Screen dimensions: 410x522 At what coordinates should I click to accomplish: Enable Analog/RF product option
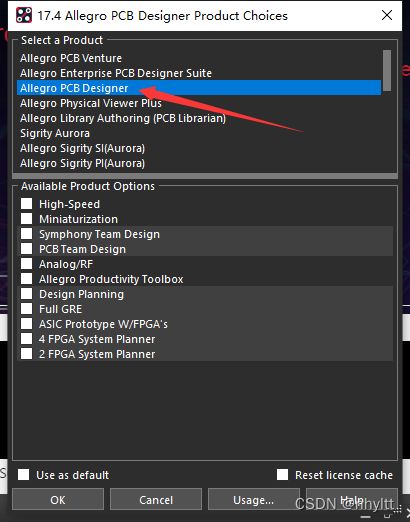click(x=27, y=264)
